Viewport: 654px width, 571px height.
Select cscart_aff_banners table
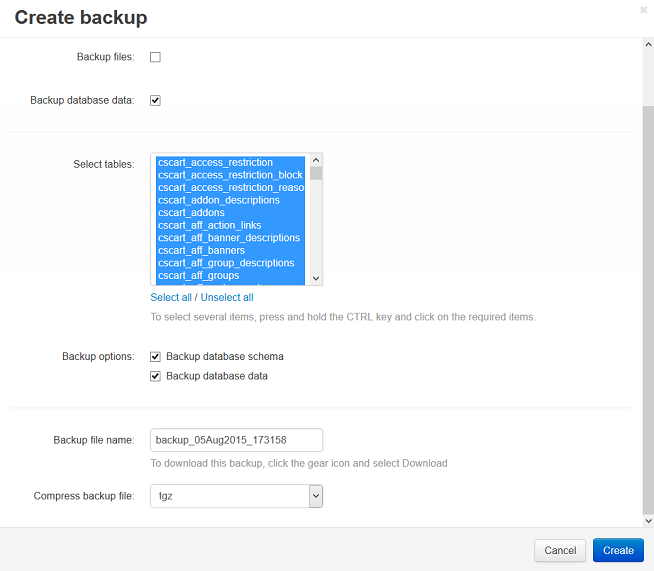(231, 250)
